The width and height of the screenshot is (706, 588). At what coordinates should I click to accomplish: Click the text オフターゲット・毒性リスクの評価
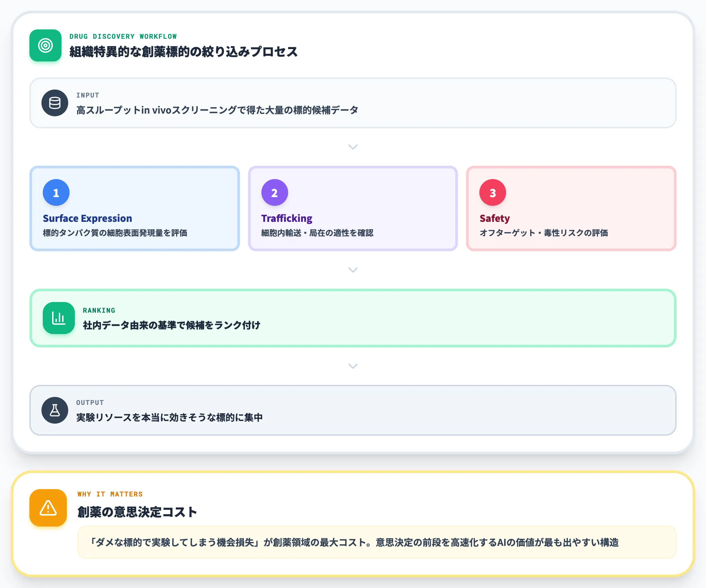[x=544, y=233]
